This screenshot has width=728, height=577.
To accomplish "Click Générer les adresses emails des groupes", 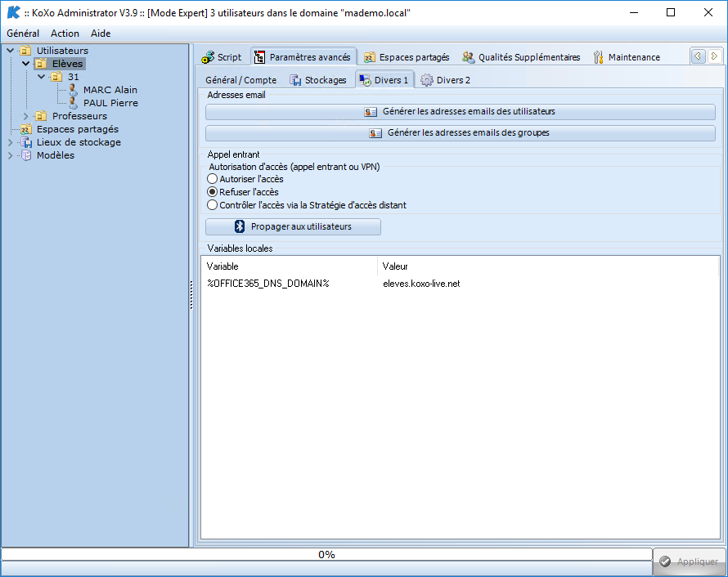I will (x=460, y=132).
